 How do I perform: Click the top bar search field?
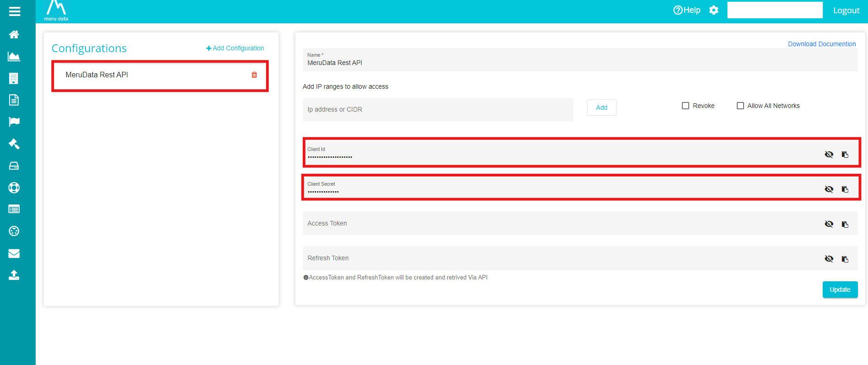click(775, 10)
